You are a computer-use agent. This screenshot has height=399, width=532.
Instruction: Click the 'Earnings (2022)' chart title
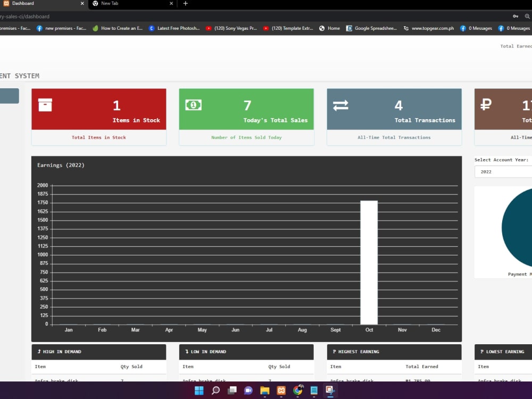[x=61, y=165]
